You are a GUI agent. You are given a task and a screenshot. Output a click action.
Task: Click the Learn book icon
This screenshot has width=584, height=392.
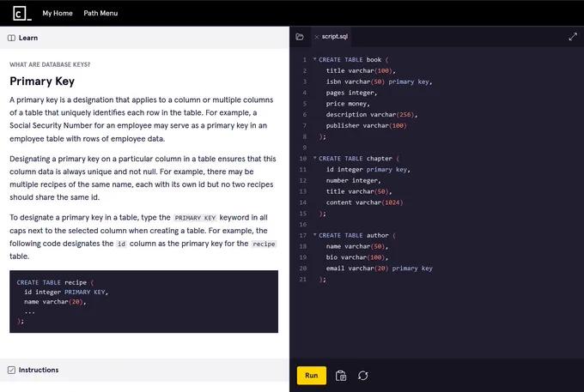[11, 38]
